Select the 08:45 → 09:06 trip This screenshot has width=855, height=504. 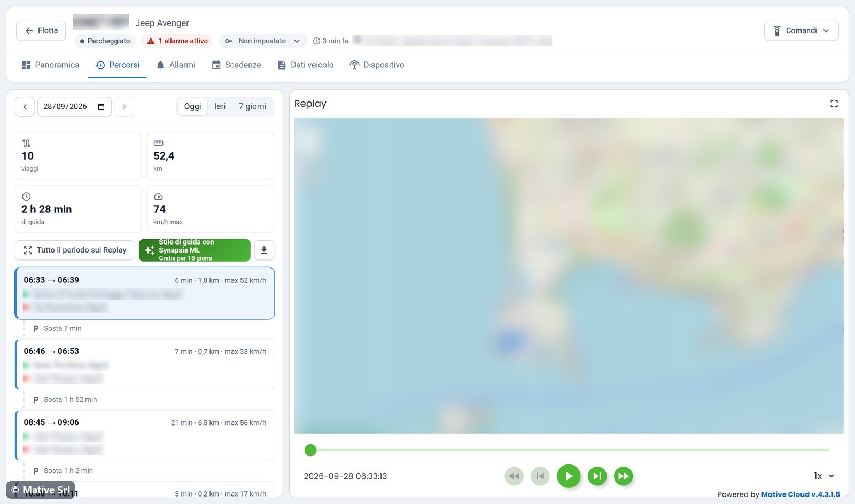click(x=145, y=436)
